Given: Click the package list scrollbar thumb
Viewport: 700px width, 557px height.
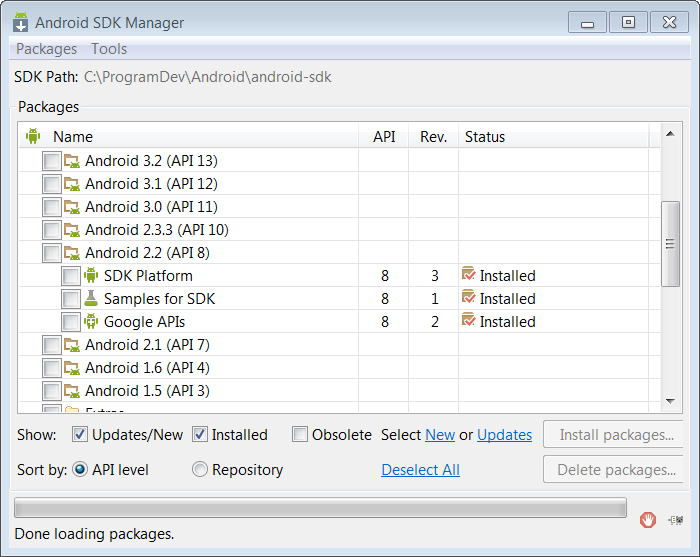Looking at the screenshot, I should click(670, 244).
